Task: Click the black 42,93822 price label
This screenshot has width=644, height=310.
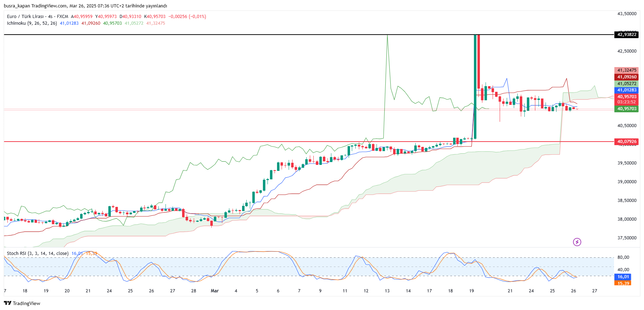Action: pyautogui.click(x=627, y=35)
